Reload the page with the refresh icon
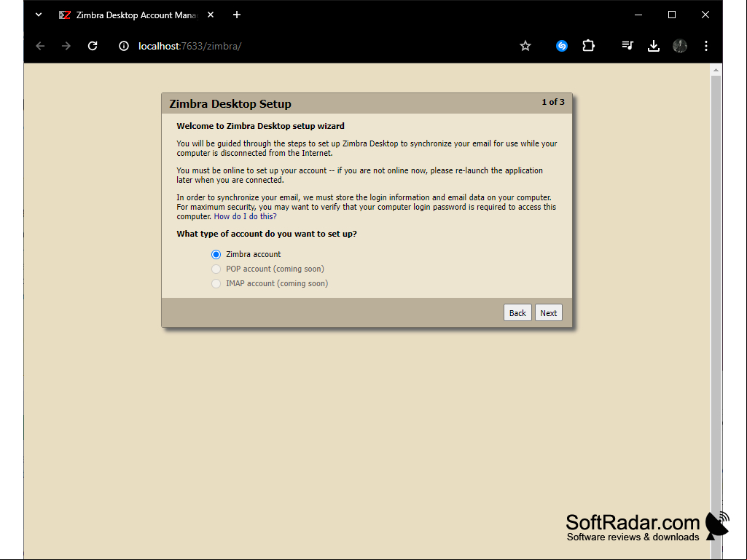This screenshot has width=747, height=560. coord(93,46)
